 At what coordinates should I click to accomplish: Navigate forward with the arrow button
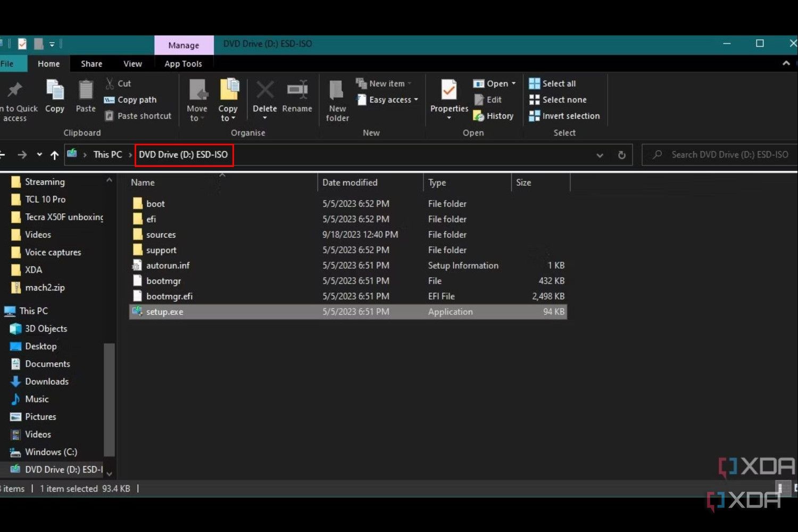point(22,155)
